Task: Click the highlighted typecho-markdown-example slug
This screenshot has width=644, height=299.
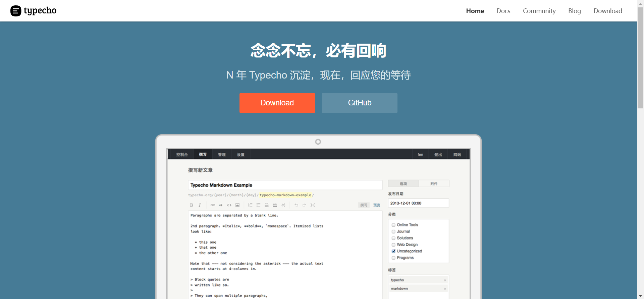Action: point(285,195)
